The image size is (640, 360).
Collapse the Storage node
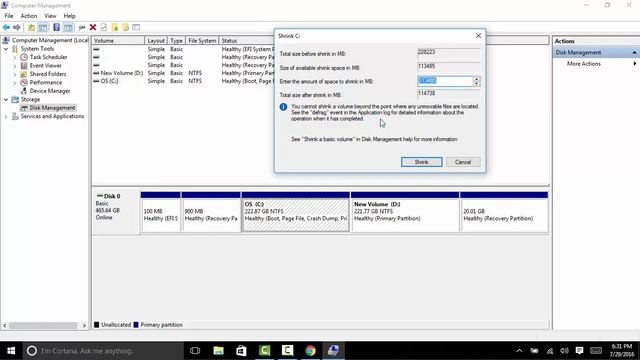pyautogui.click(x=6, y=99)
